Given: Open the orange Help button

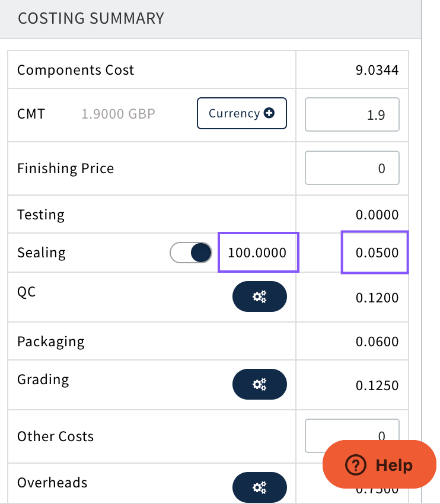Looking at the screenshot, I should point(380,464).
